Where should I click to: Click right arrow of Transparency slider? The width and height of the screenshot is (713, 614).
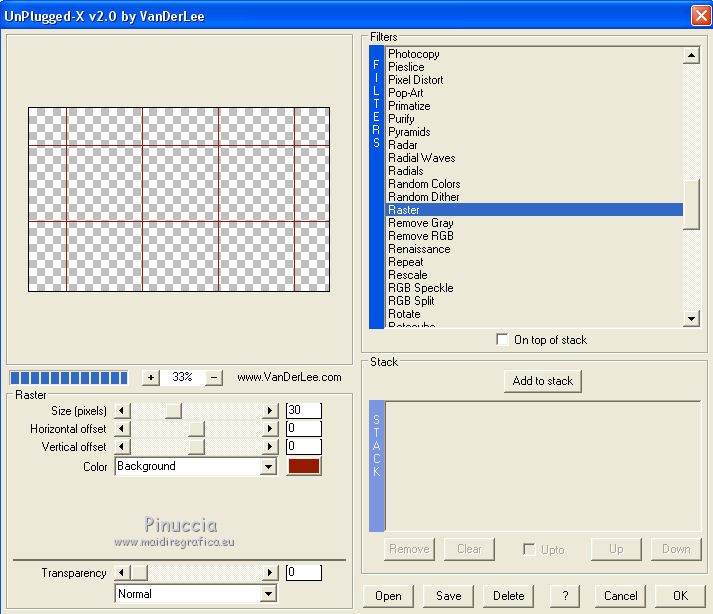coord(269,573)
